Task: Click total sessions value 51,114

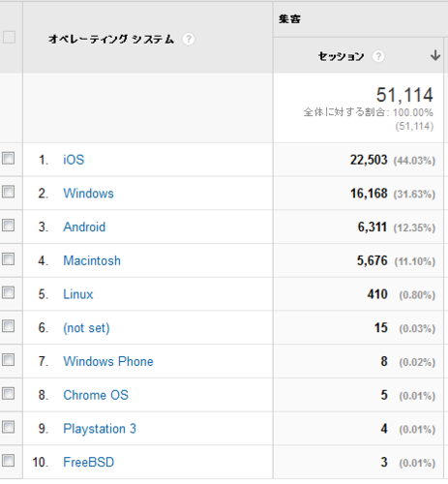Action: pyautogui.click(x=404, y=95)
